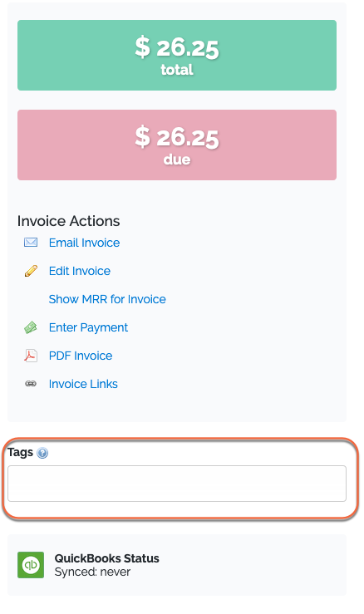Click the QuickBooks Status heading
The width and height of the screenshot is (364, 614).
pos(107,558)
